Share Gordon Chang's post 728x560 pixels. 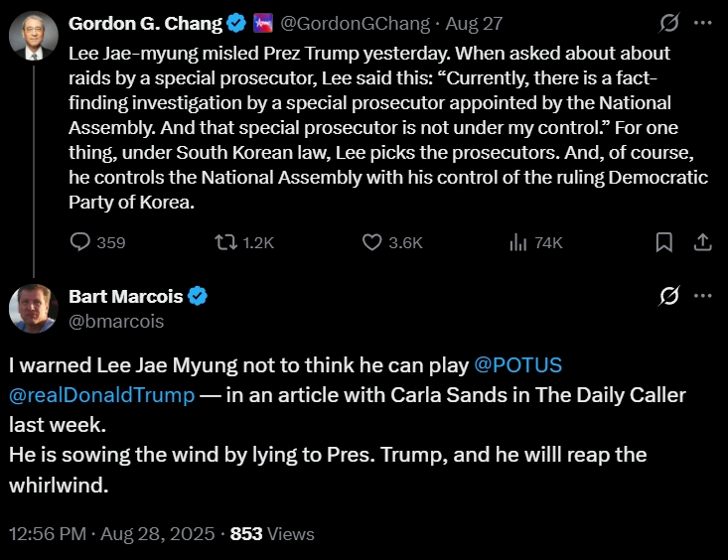(701, 242)
